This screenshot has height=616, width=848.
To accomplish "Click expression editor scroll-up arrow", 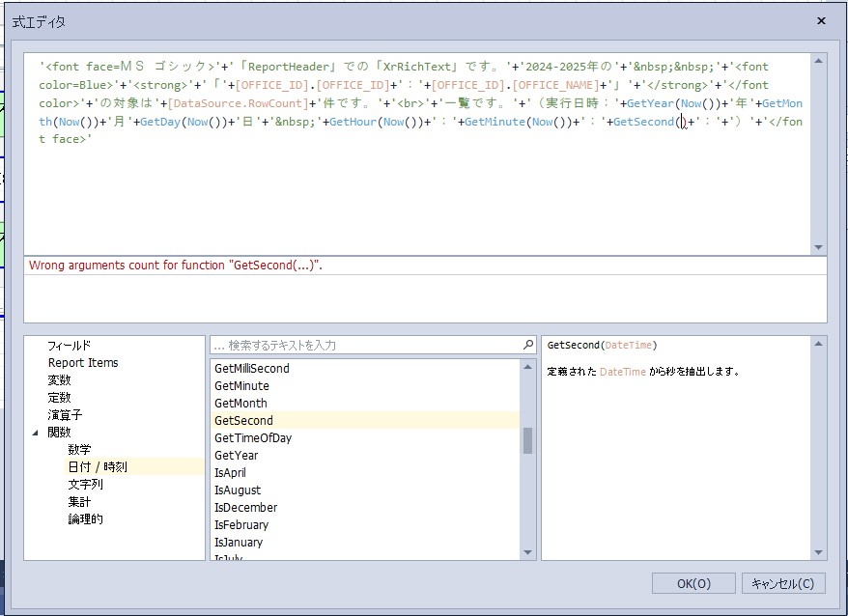I will pos(819,61).
